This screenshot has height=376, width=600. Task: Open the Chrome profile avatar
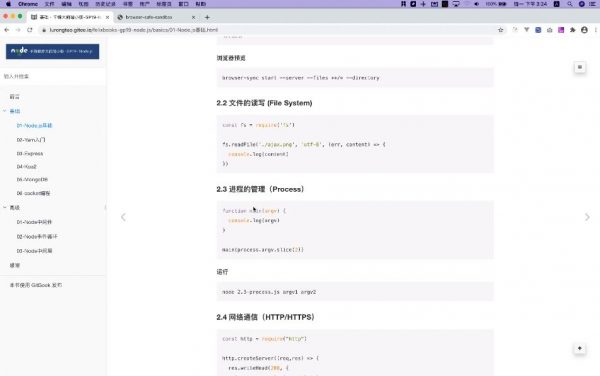tap(584, 30)
